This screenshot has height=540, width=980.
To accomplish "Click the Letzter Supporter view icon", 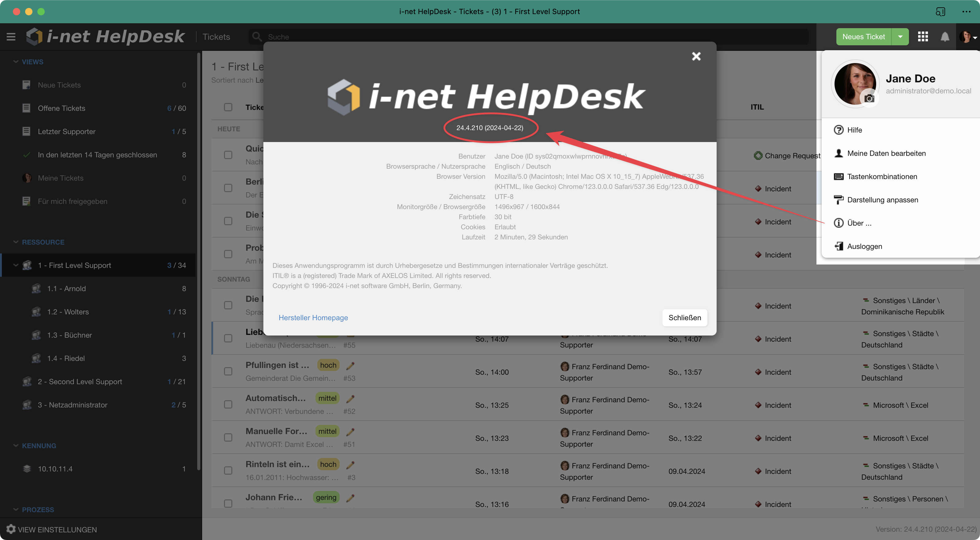I will point(26,131).
